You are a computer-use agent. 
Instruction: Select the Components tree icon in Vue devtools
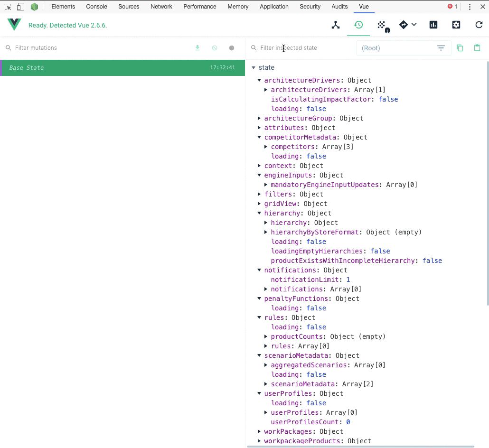336,25
